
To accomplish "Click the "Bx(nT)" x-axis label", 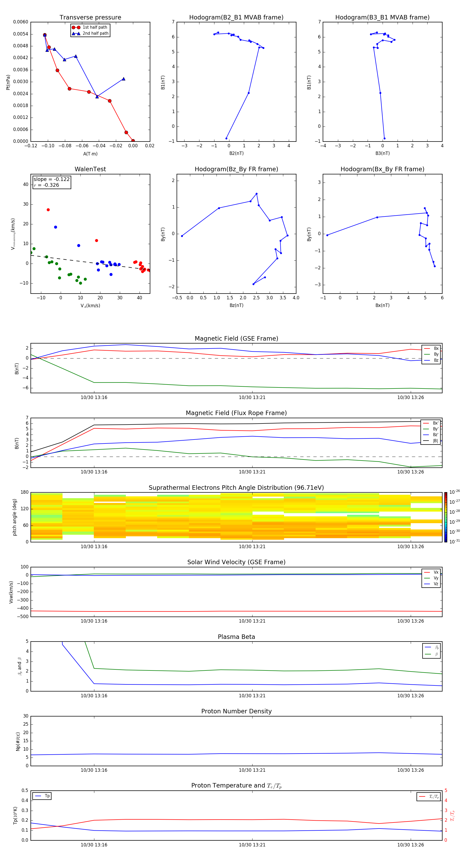I will click(382, 305).
